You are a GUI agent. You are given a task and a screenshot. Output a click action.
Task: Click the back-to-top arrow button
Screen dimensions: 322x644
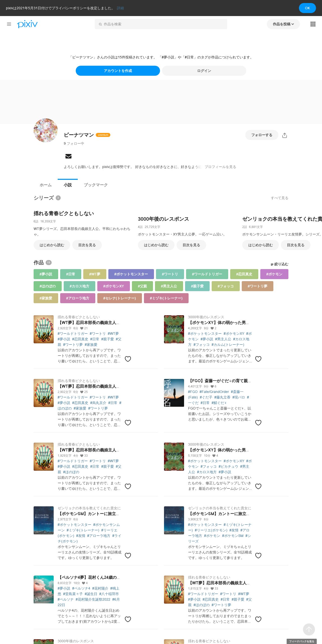(309, 629)
